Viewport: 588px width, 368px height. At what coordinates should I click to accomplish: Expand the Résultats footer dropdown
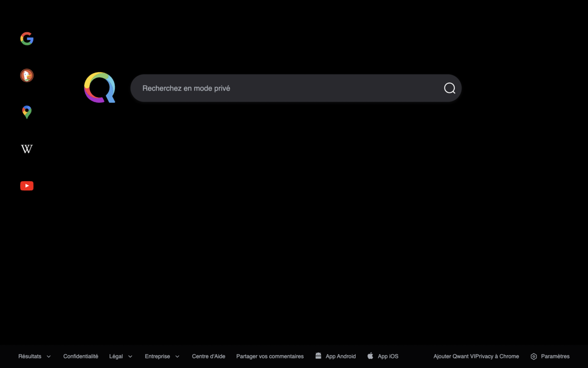pyautogui.click(x=34, y=356)
